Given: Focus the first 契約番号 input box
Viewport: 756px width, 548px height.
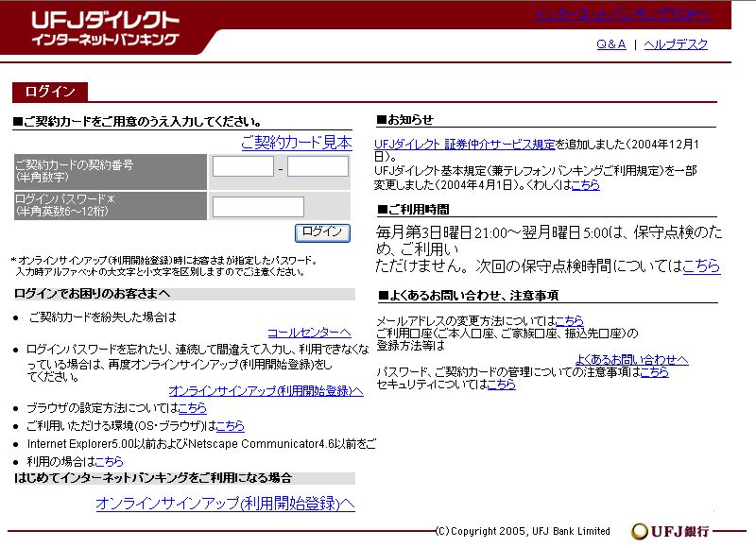Looking at the screenshot, I should coord(243,167).
